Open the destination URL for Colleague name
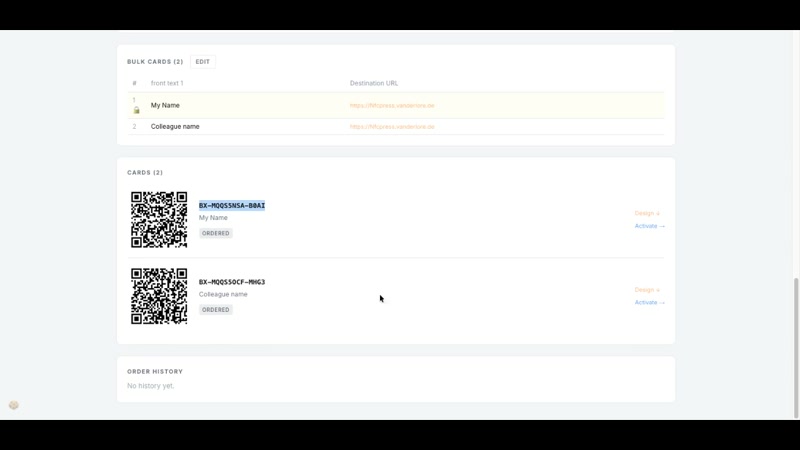 392,127
